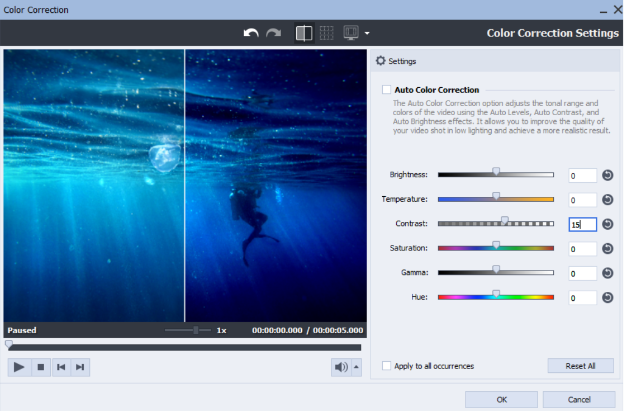Reset the Hue value icon

(x=607, y=297)
